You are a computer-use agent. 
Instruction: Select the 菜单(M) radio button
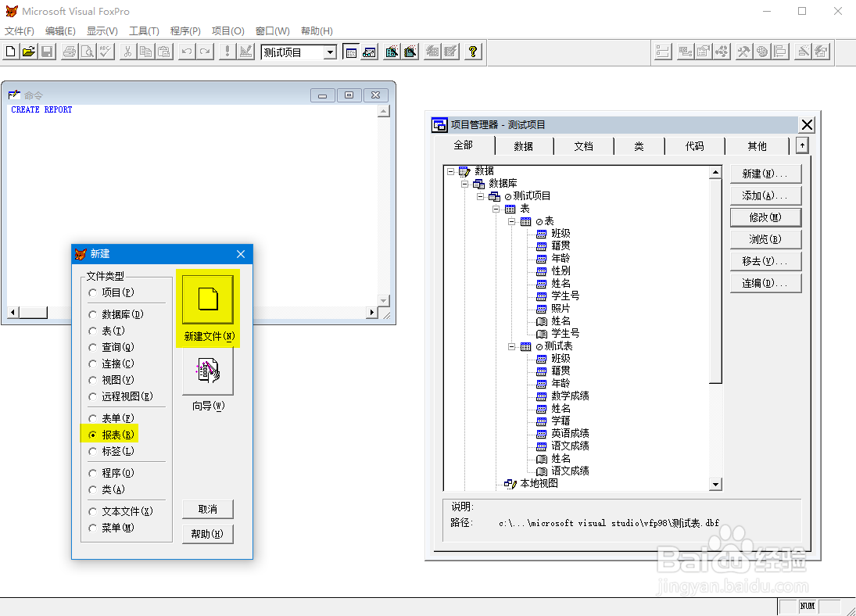click(x=92, y=528)
